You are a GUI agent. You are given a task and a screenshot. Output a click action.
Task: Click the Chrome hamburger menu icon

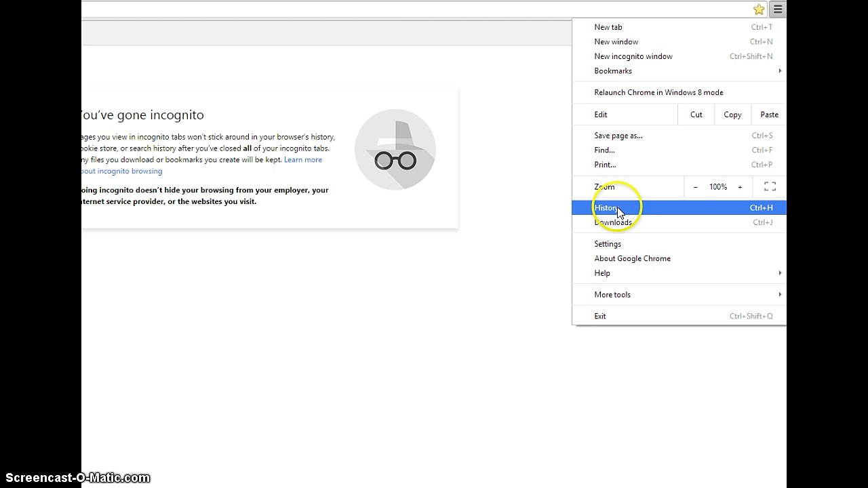(778, 9)
